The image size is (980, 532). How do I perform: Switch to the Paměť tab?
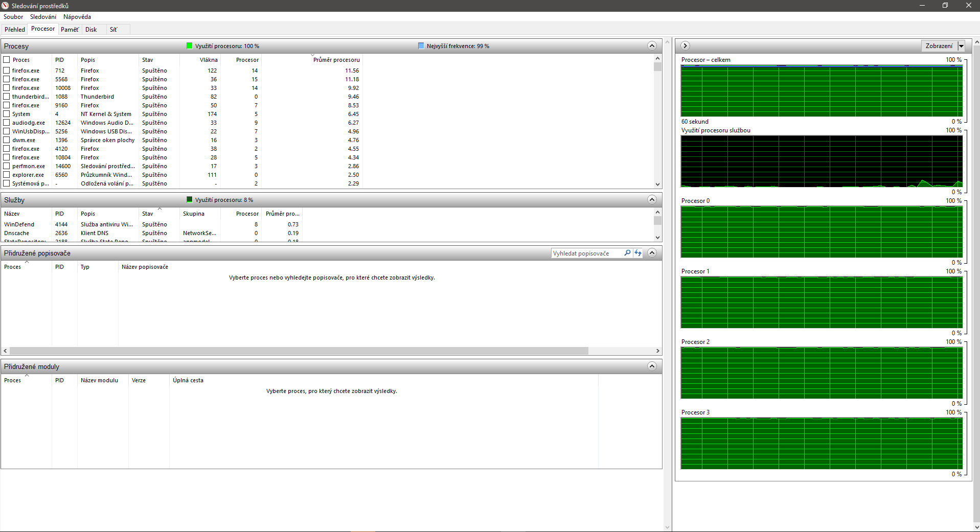[x=70, y=30]
